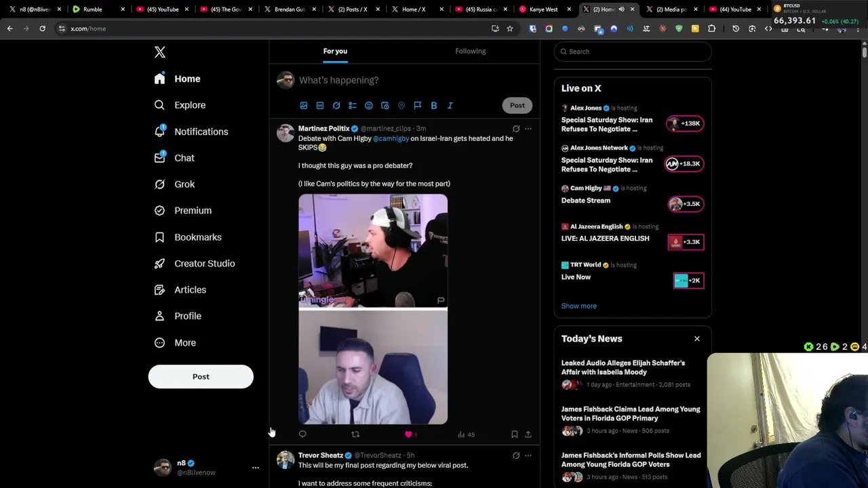
Task: Expand the More menu in sidebar
Action: pyautogui.click(x=175, y=343)
